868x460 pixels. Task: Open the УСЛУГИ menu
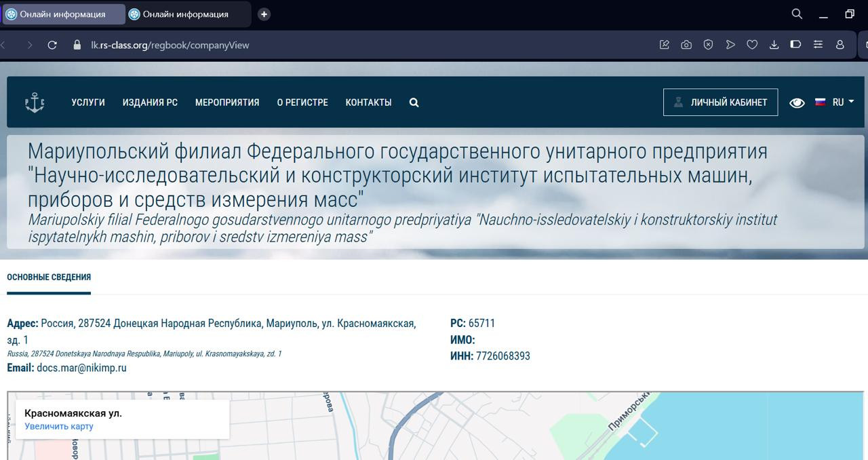(x=88, y=102)
